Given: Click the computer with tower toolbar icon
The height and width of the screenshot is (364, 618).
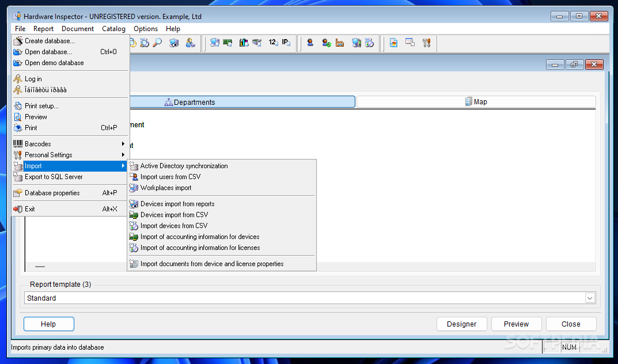Looking at the screenshot, I should coord(357,43).
